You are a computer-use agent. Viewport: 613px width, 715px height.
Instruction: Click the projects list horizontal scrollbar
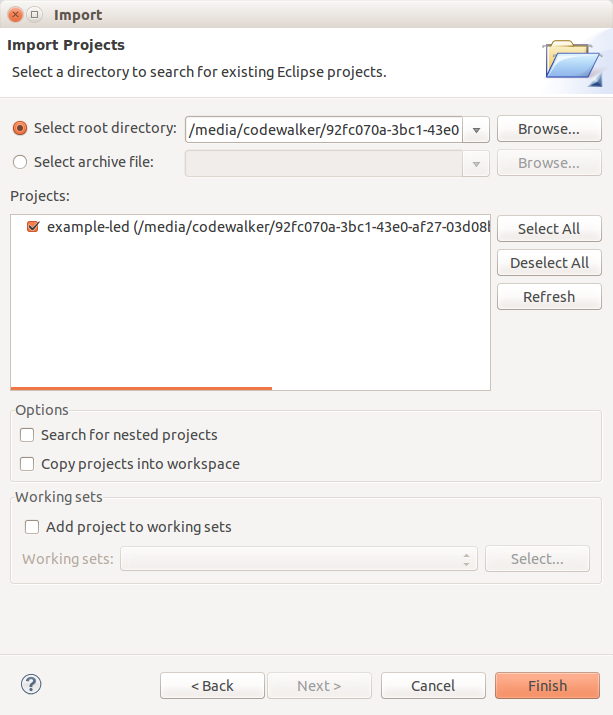[x=141, y=387]
